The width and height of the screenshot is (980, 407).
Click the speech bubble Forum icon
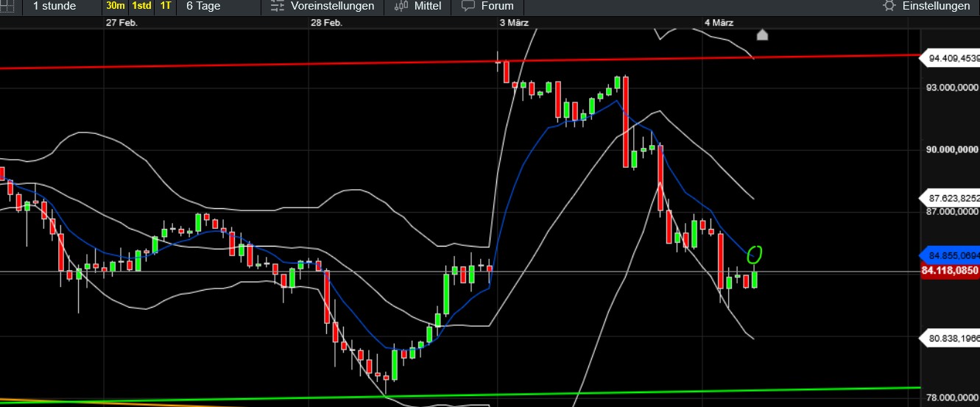pyautogui.click(x=468, y=6)
